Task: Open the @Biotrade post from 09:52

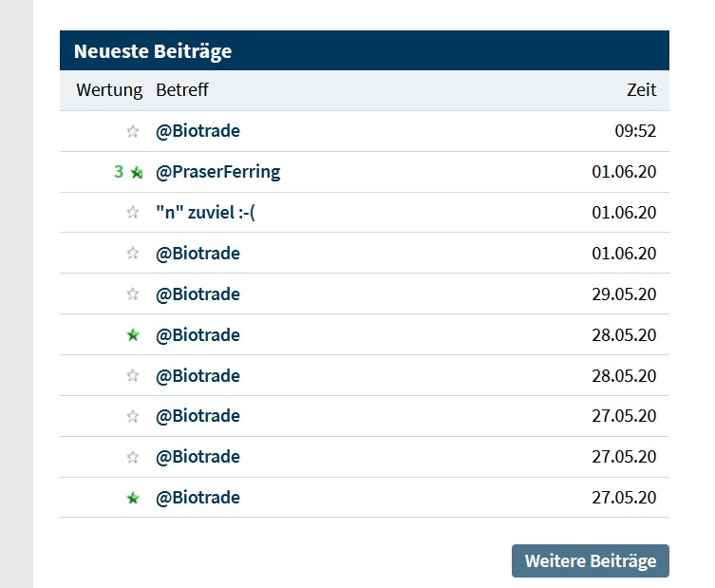Action: click(x=198, y=131)
